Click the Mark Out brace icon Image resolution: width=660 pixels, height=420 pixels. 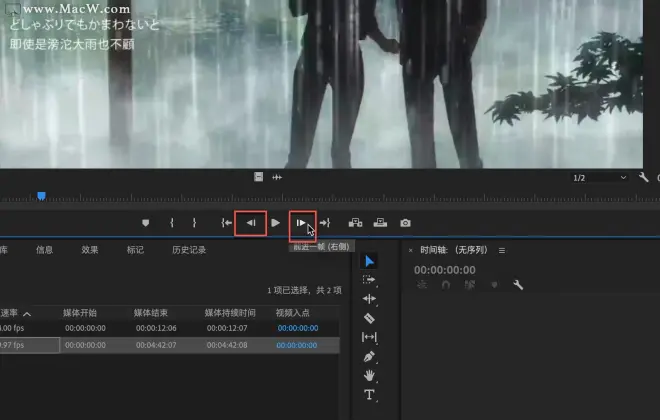[194, 223]
